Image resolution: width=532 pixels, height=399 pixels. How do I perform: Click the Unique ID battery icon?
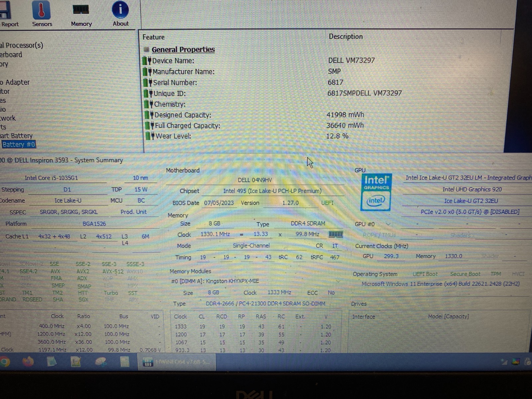pyautogui.click(x=148, y=93)
